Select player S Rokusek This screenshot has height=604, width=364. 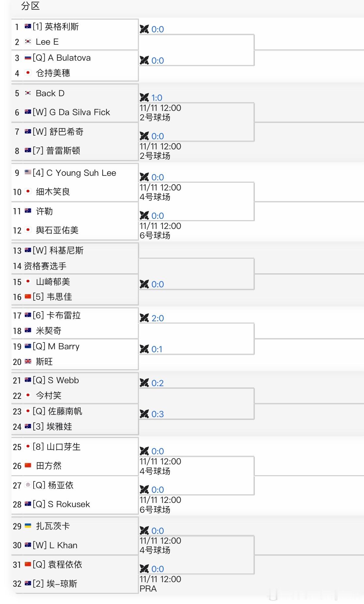tap(69, 504)
